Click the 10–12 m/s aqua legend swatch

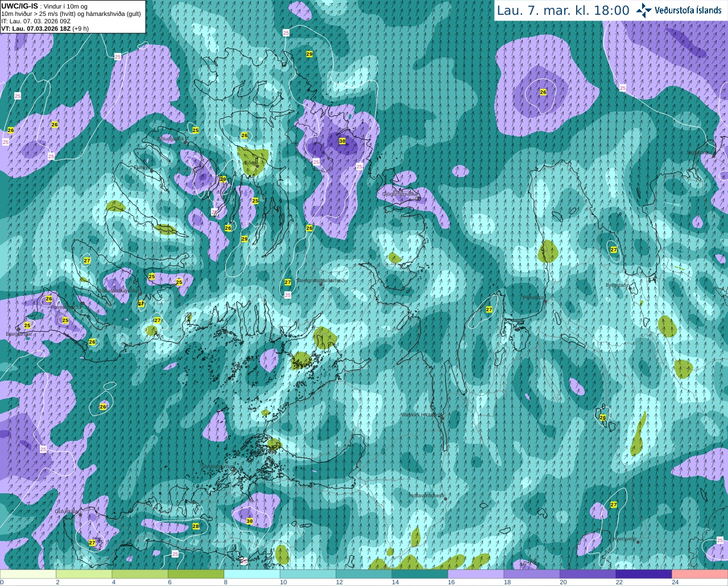coord(308,574)
